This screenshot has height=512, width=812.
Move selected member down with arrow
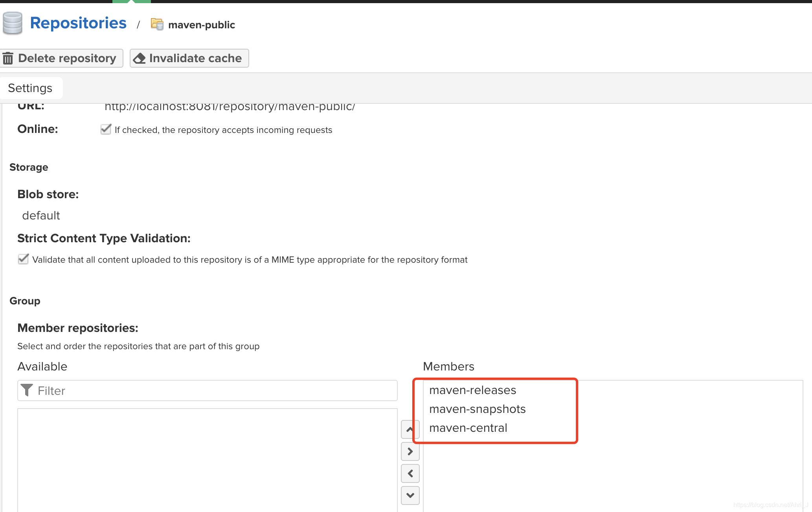tap(410, 495)
